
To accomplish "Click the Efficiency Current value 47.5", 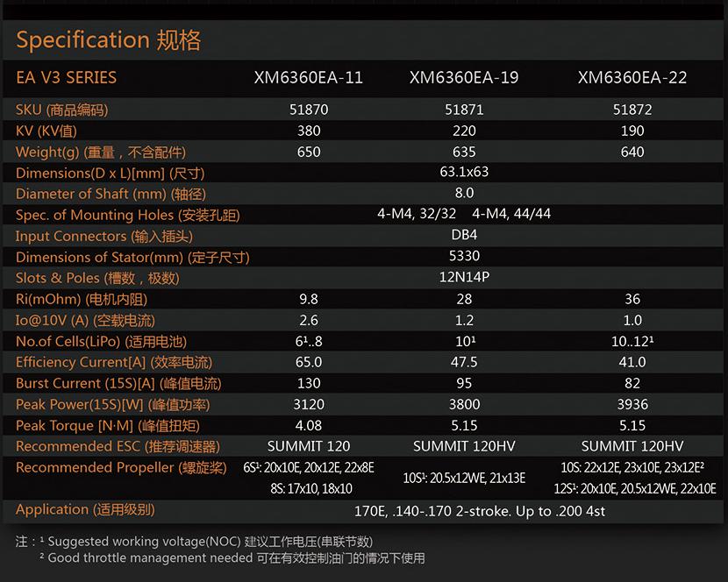I will [464, 362].
